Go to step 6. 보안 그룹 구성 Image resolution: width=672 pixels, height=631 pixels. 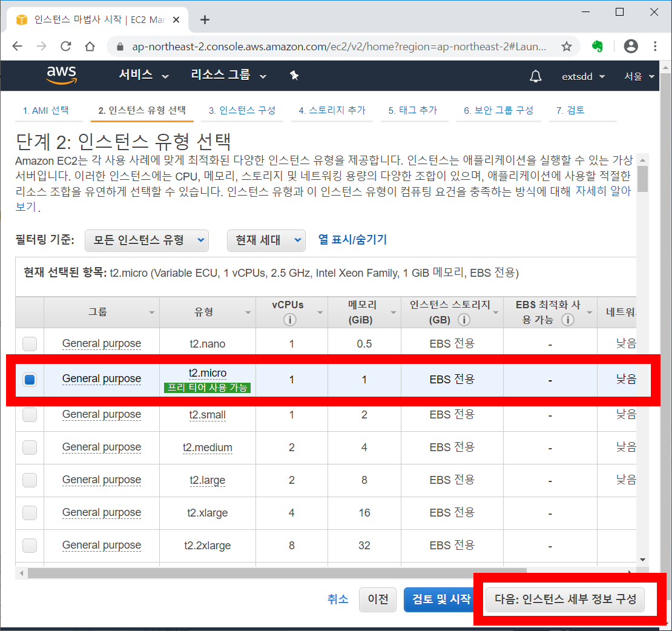(498, 111)
